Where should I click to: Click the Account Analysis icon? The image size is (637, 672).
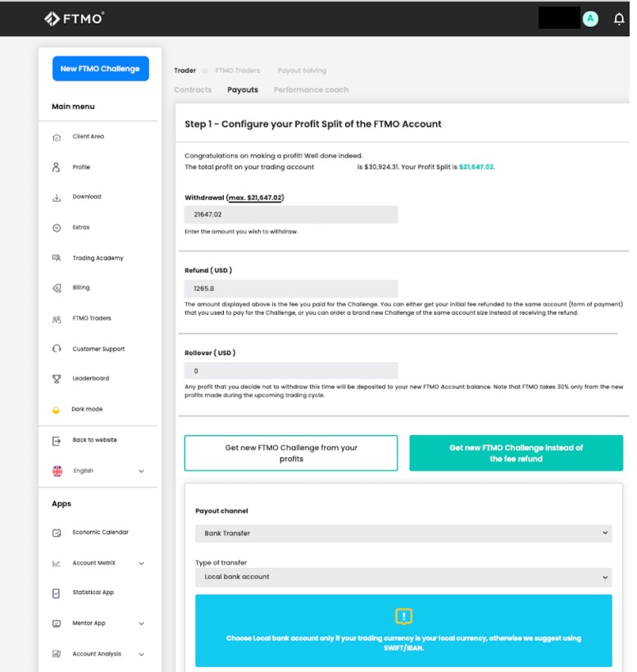point(57,654)
